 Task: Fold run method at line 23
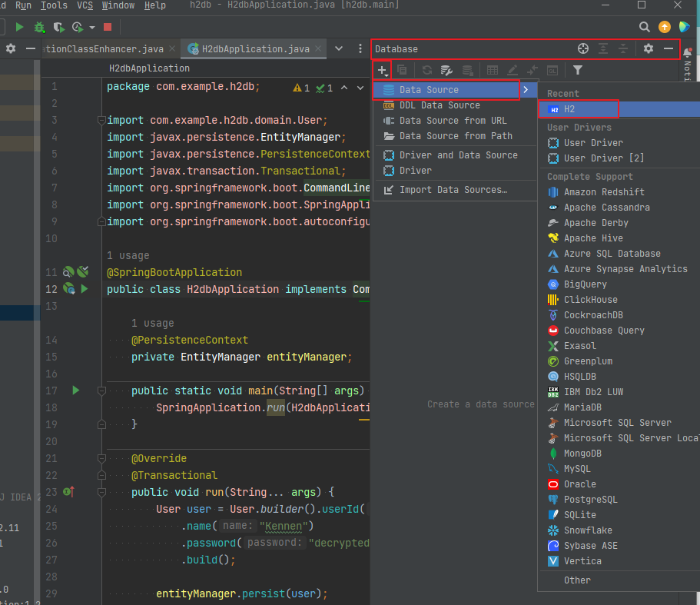[101, 492]
